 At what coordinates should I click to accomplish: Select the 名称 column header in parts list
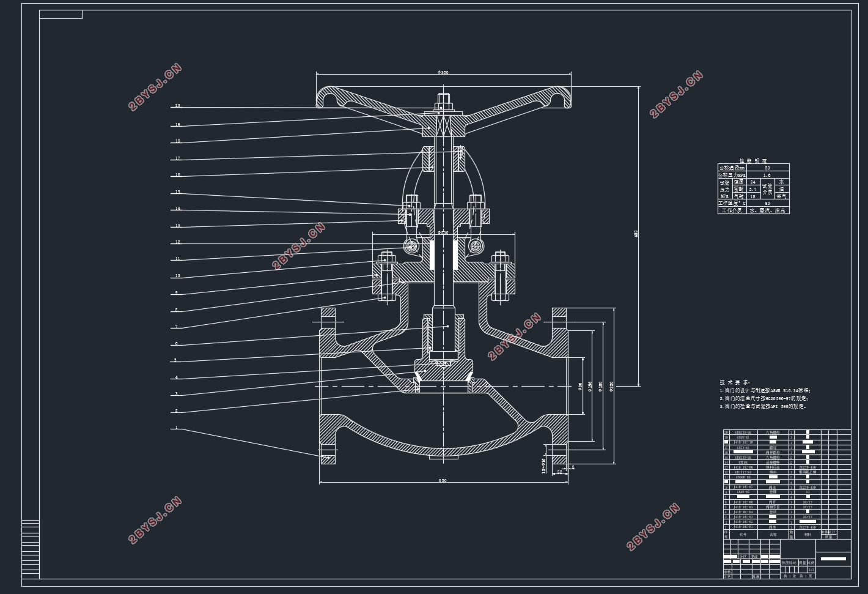(x=773, y=534)
